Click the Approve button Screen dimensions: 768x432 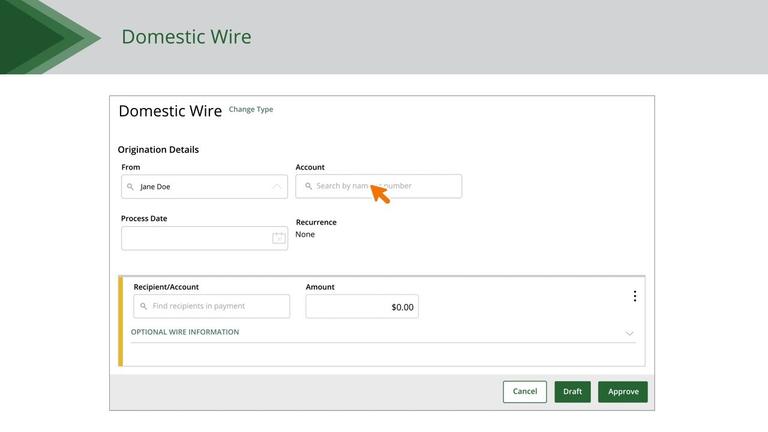(x=623, y=392)
